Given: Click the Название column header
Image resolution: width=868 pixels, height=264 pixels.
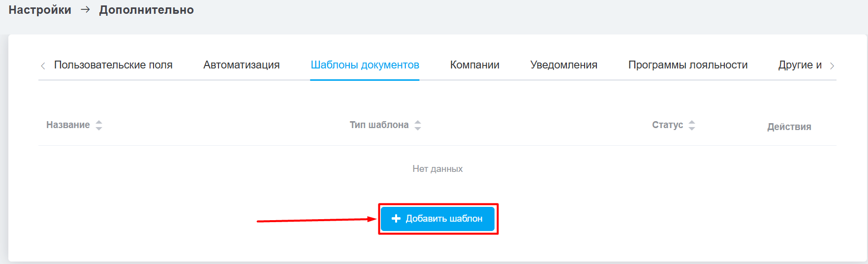Looking at the screenshot, I should [68, 125].
